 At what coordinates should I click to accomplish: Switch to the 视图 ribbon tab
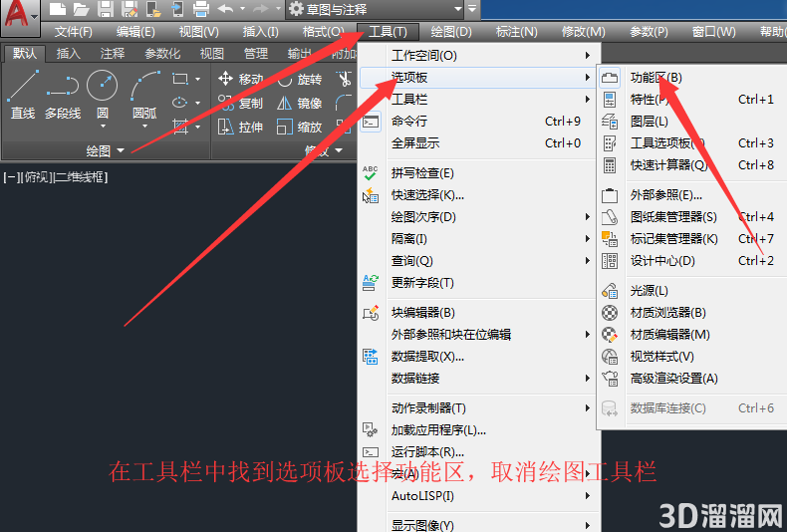[212, 53]
